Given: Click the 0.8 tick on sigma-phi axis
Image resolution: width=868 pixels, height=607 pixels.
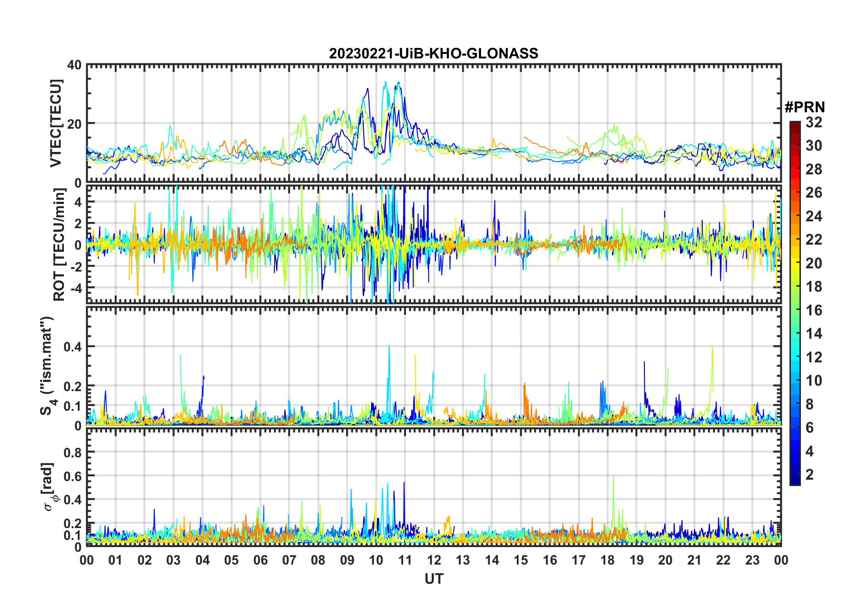Looking at the screenshot, I should pyautogui.click(x=73, y=452).
